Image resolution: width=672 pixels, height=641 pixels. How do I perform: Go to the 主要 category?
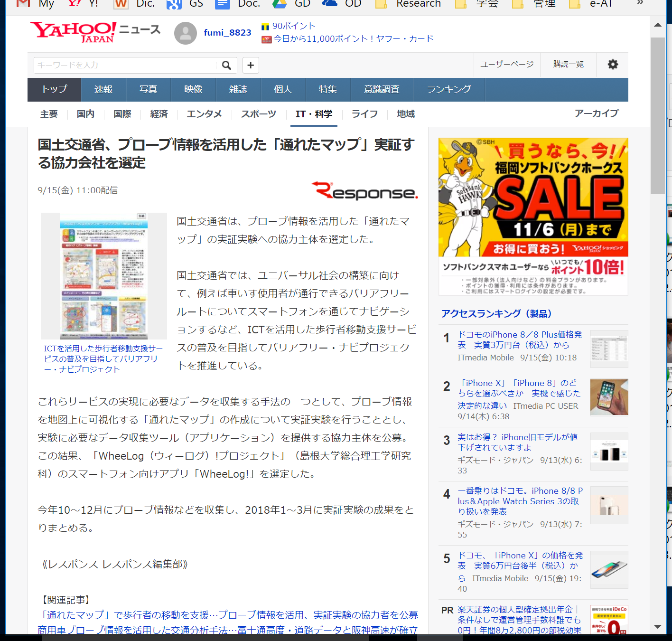49,114
